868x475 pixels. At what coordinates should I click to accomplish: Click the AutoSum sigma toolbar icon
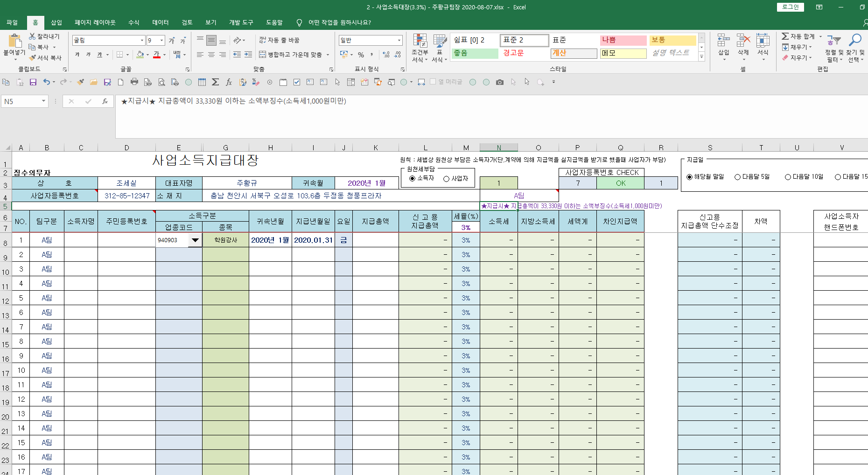tap(215, 82)
